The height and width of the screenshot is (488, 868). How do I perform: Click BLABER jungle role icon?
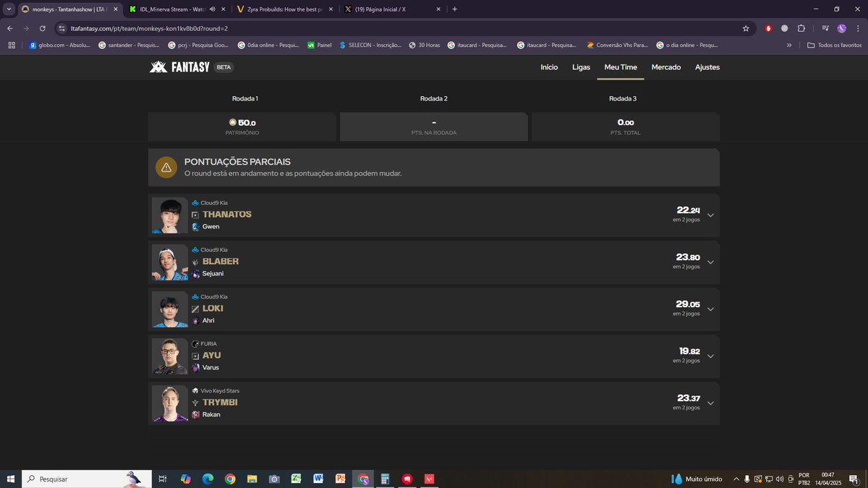click(195, 262)
